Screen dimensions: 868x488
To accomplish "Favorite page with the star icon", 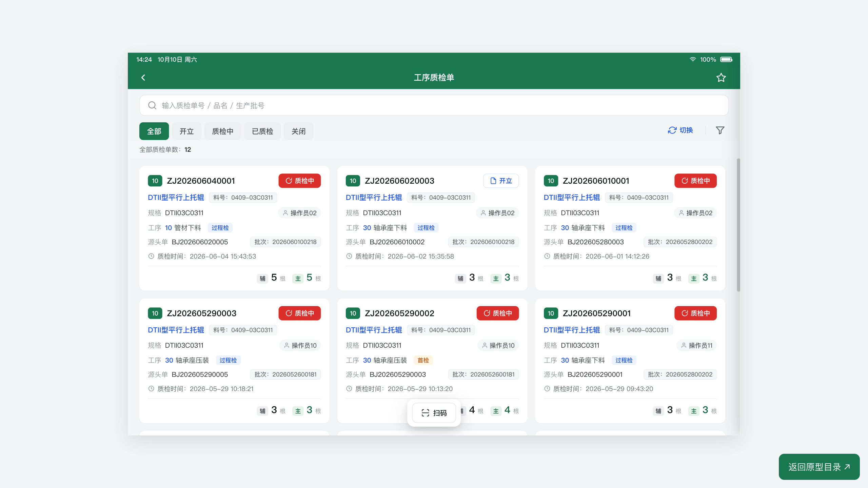I will [721, 78].
